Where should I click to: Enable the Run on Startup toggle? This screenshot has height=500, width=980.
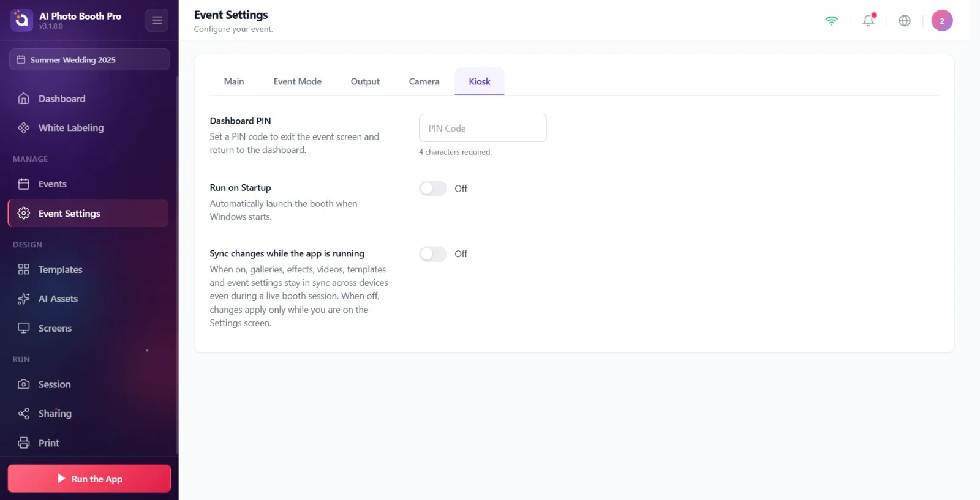point(433,188)
